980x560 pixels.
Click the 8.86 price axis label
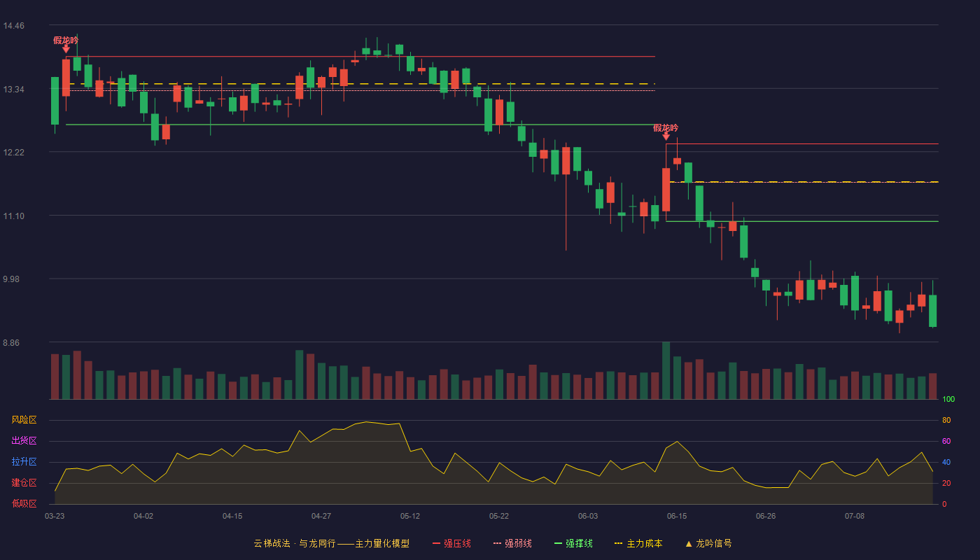point(13,343)
